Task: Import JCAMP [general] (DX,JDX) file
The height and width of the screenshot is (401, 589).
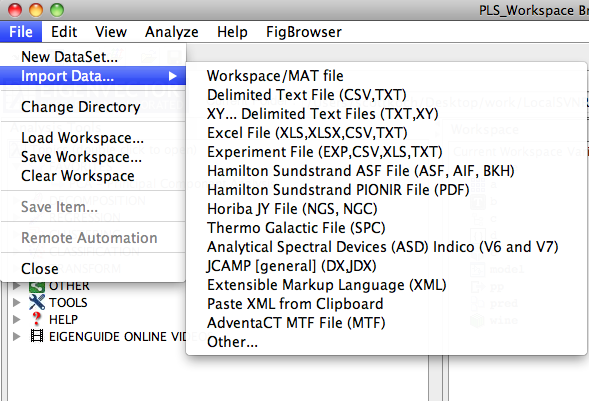Action: click(x=387, y=266)
